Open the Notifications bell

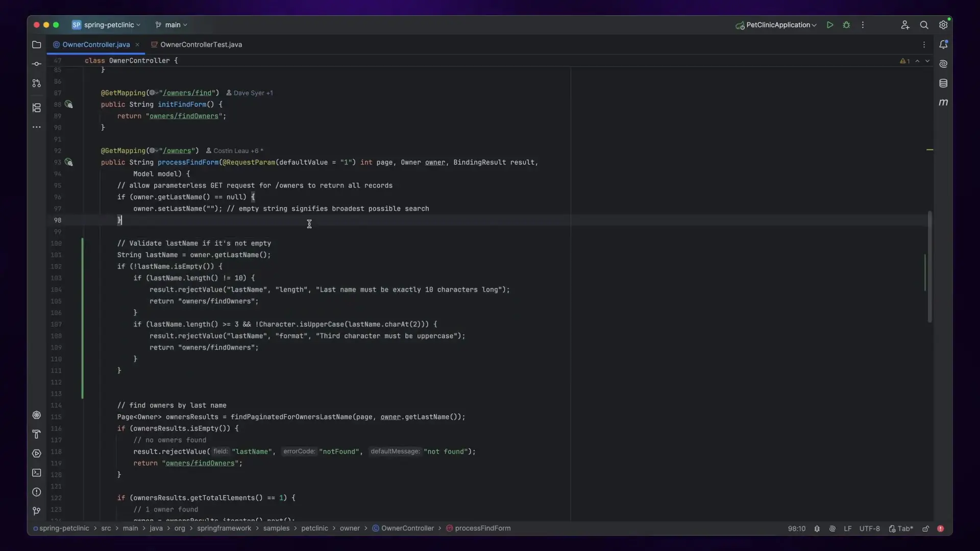point(943,45)
